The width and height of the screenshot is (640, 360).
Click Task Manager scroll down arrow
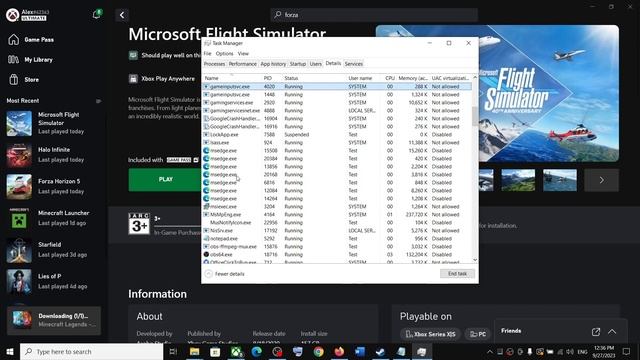click(x=475, y=260)
